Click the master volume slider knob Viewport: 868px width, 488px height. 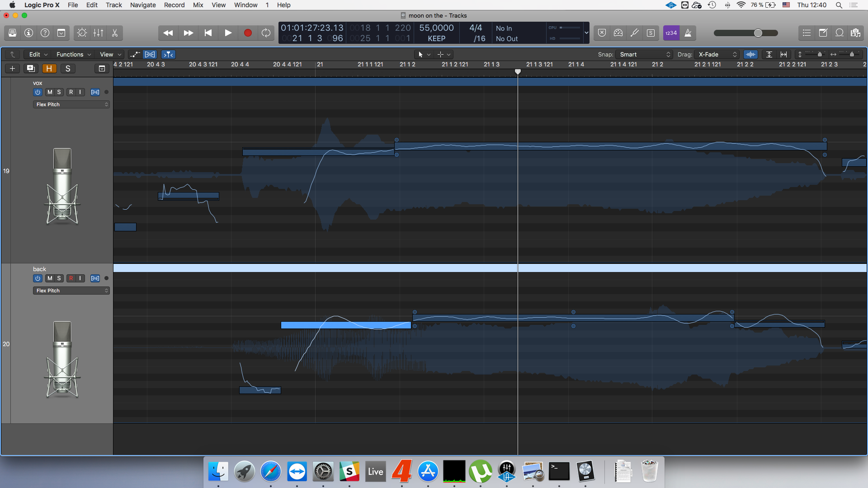(x=758, y=33)
